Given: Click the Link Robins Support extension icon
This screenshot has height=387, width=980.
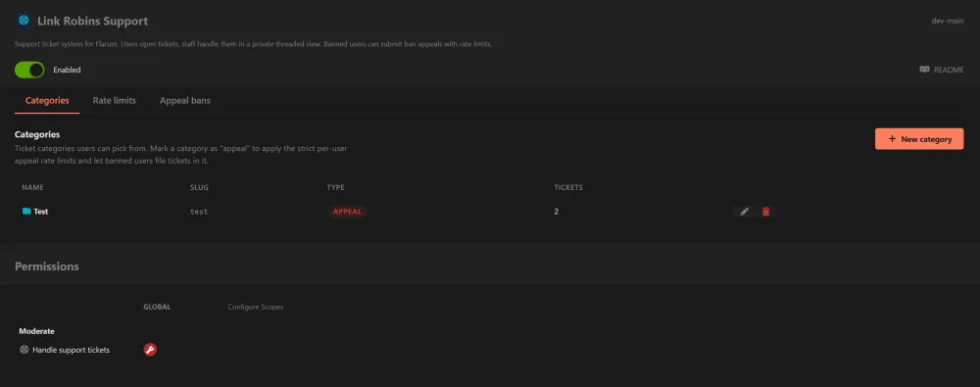Looking at the screenshot, I should (24, 21).
